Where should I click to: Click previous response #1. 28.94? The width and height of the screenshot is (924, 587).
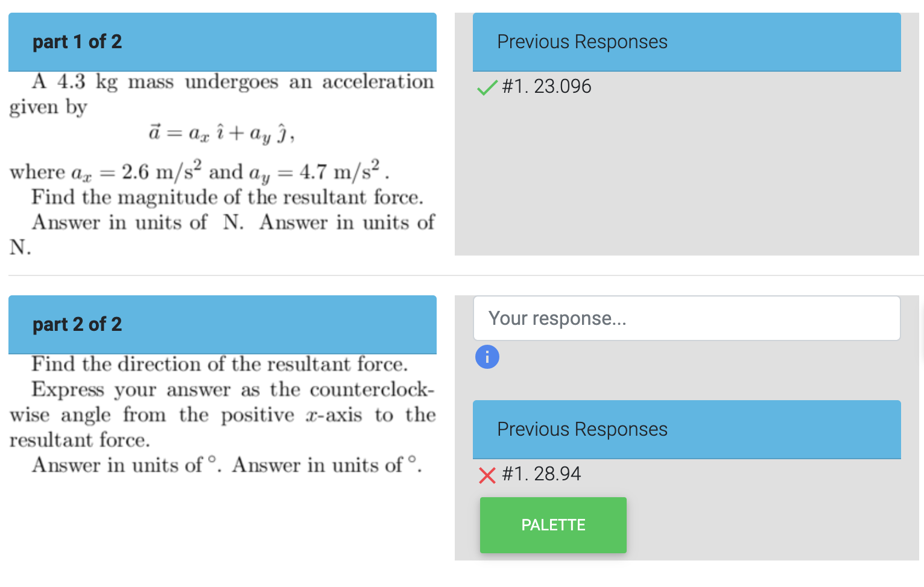(x=541, y=474)
